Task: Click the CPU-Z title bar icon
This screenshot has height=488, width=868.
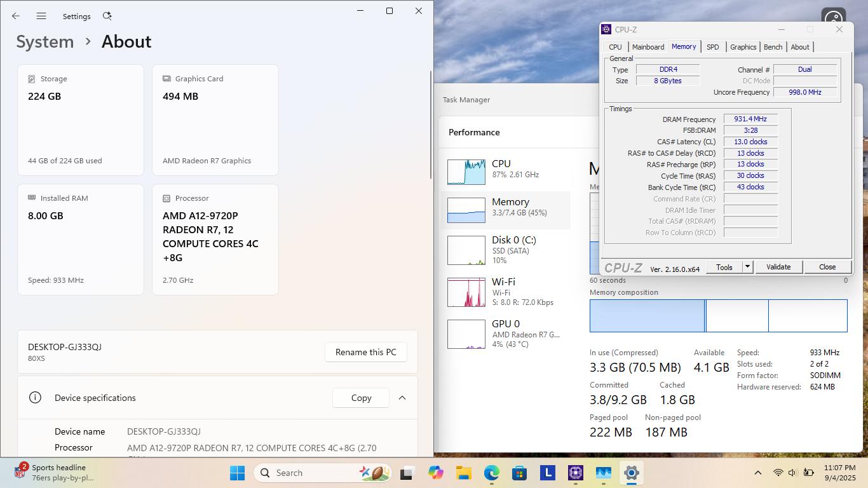Action: 606,29
